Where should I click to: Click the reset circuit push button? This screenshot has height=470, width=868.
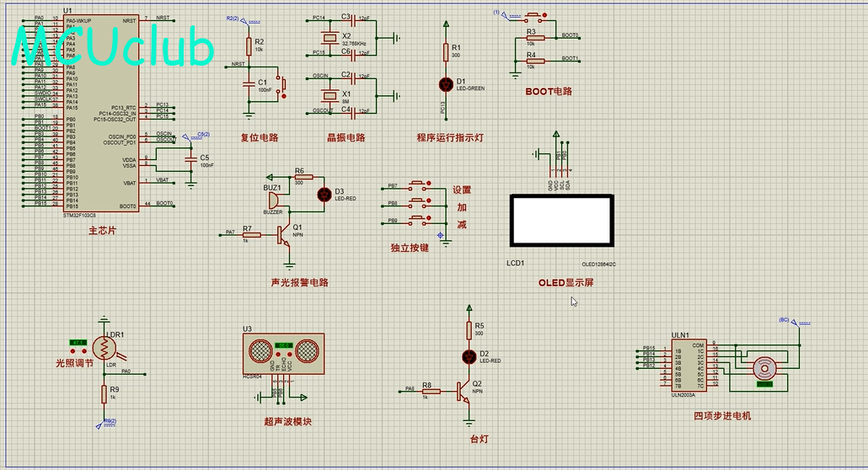pyautogui.click(x=282, y=85)
